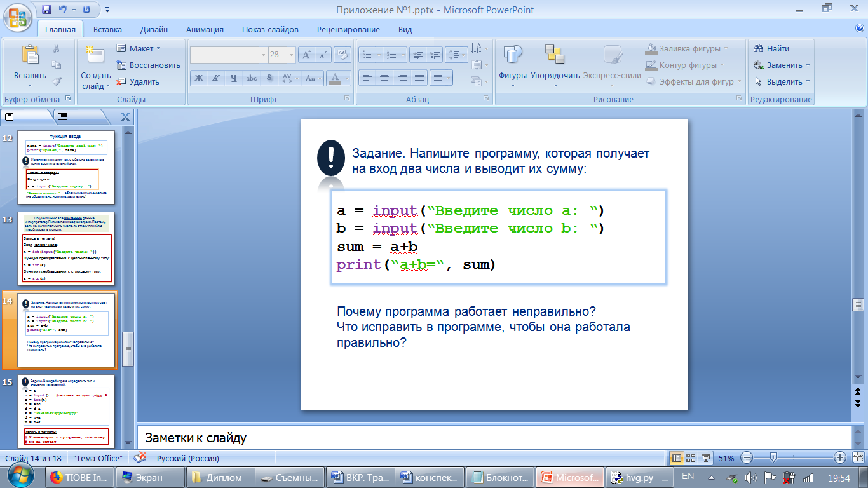Redo the last action
The image size is (868, 488).
[x=86, y=10]
